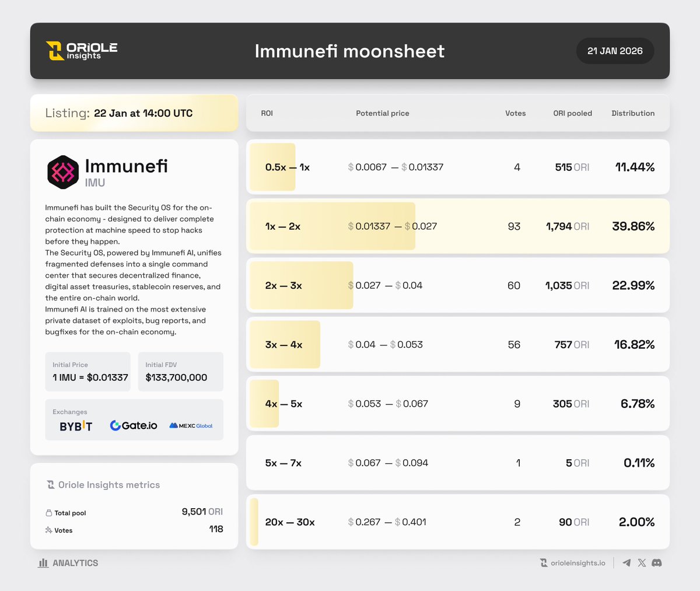Click the Listing: 22 Jan at 14:00 UTC banner

pos(134,113)
